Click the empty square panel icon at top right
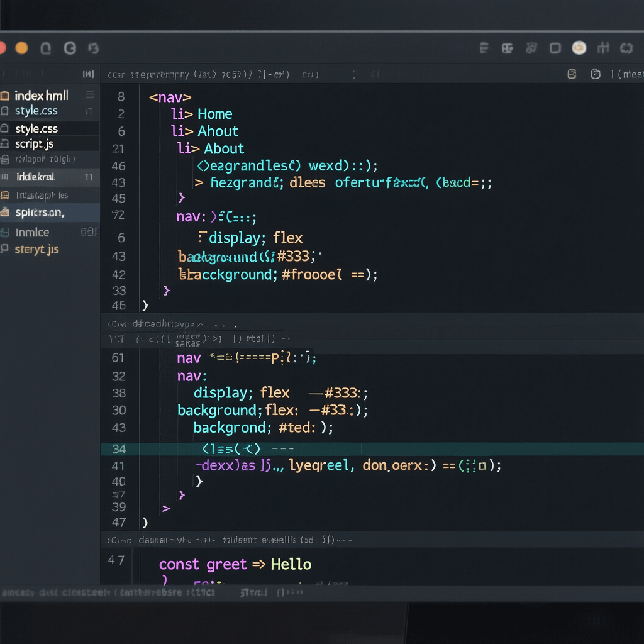This screenshot has width=644, height=644. (555, 48)
